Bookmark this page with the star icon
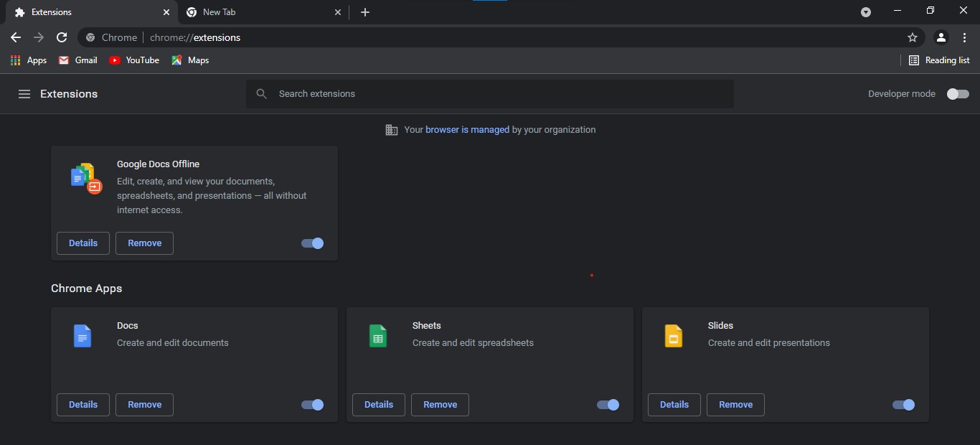The image size is (980, 445). 913,37
